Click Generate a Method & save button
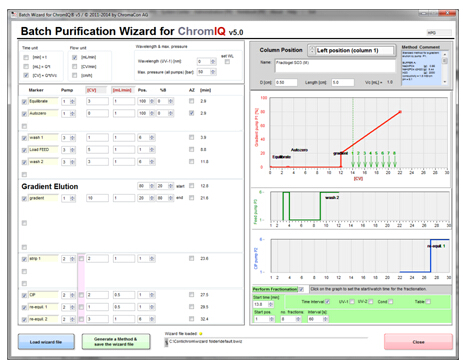 pyautogui.click(x=116, y=342)
